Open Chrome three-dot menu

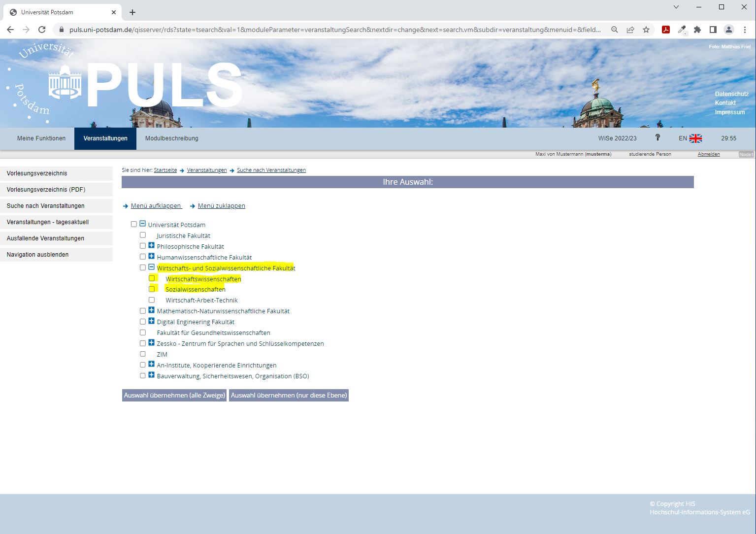coord(745,30)
